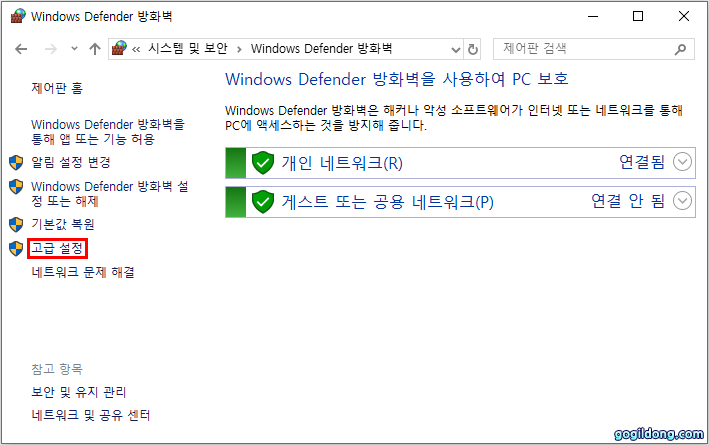
Task: Click shield icon beside 방화벽 설정 또는 해제
Action: (16, 186)
